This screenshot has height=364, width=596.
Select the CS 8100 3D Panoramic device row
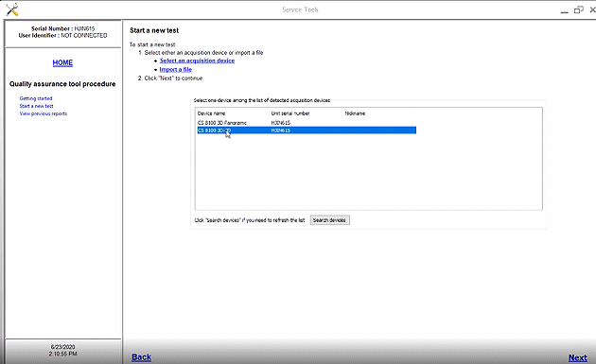click(307, 123)
